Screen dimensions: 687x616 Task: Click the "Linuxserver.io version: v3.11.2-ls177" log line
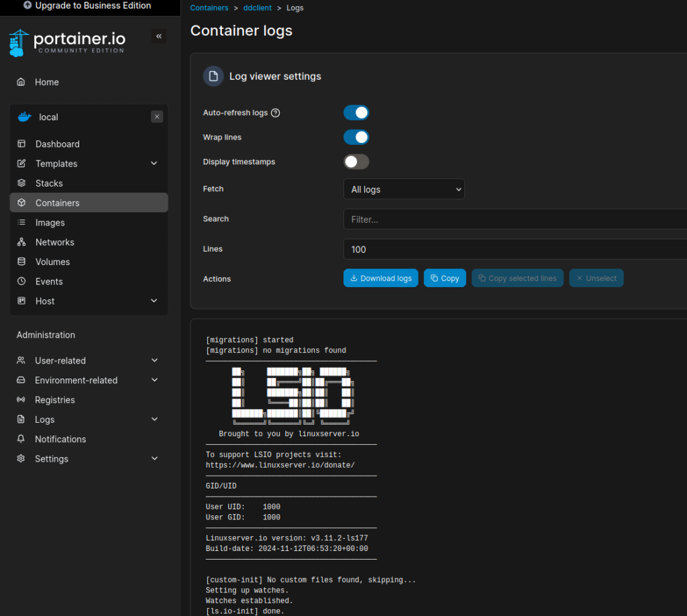click(x=286, y=538)
